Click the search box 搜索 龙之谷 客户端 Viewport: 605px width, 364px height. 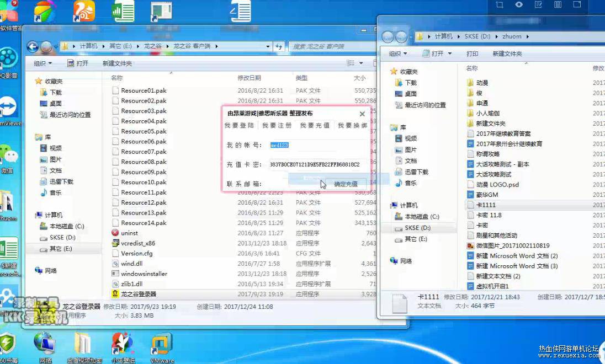click(332, 46)
